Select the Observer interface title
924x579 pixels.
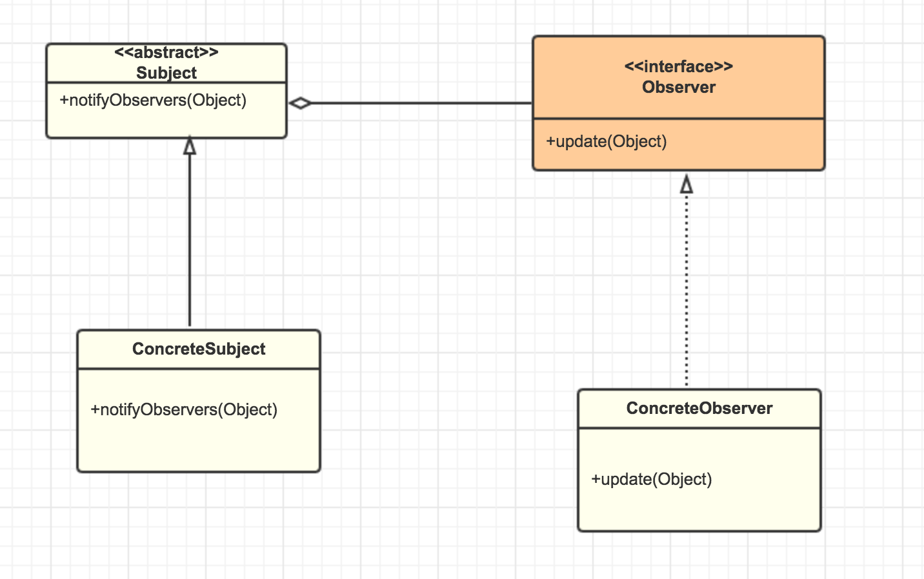[679, 87]
